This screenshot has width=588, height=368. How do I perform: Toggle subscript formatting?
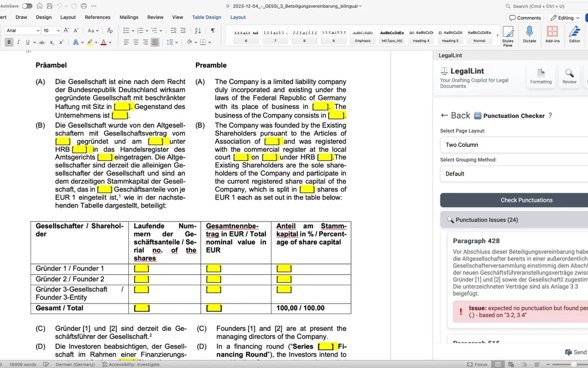(52, 42)
